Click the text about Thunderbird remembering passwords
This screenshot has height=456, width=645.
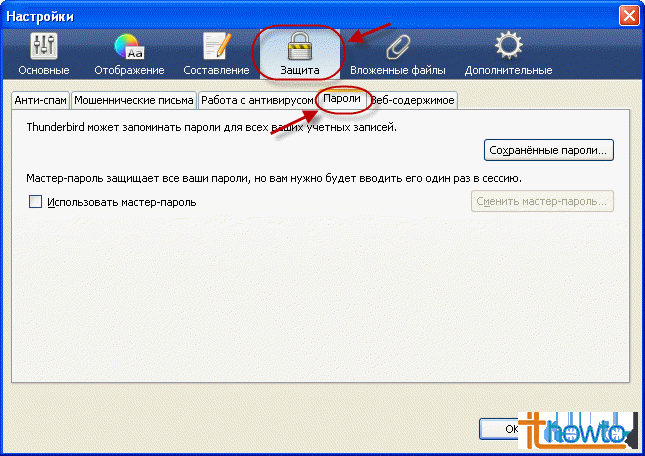tap(211, 127)
